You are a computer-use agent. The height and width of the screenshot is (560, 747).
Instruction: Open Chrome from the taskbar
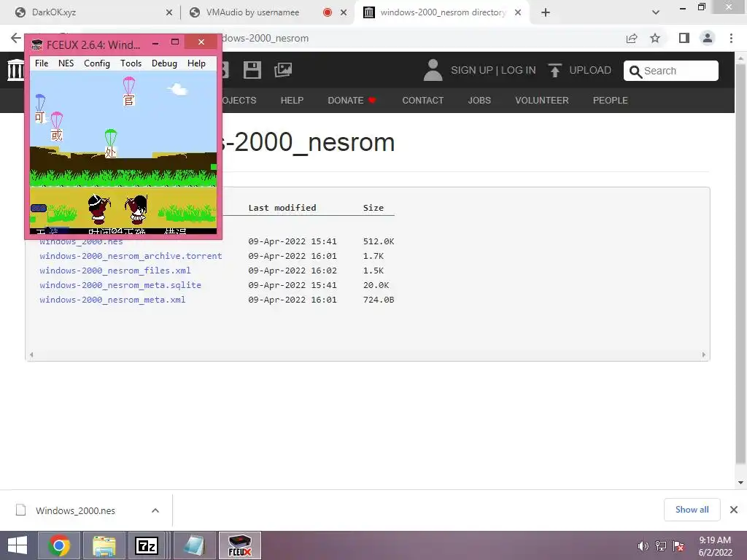pos(59,545)
